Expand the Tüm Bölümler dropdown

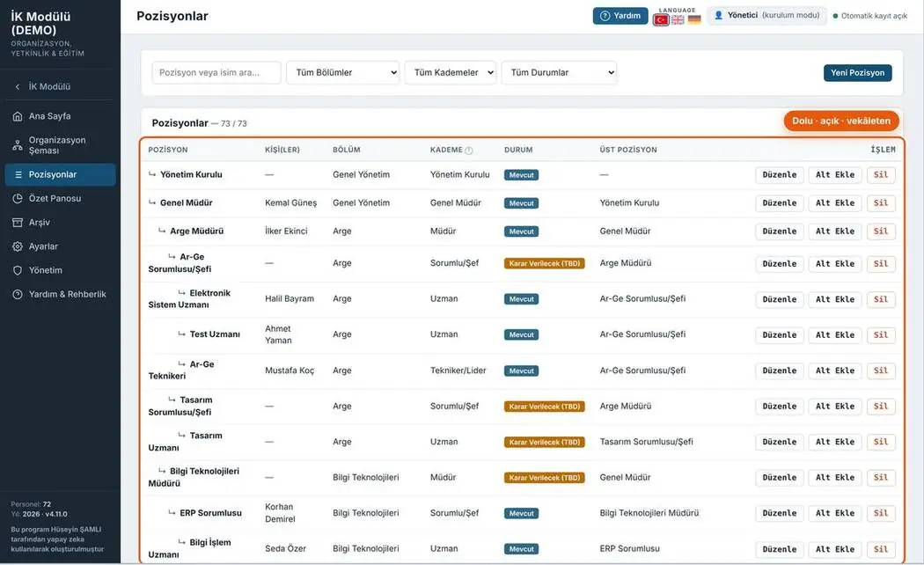pyautogui.click(x=343, y=72)
